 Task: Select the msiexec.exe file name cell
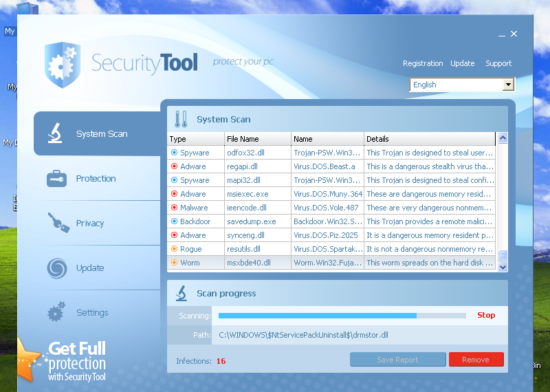(258, 194)
